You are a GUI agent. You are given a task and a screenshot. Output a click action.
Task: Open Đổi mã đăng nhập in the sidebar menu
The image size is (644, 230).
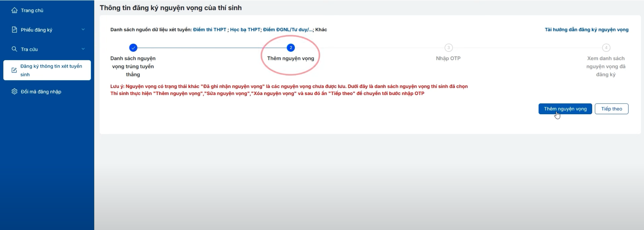41,92
